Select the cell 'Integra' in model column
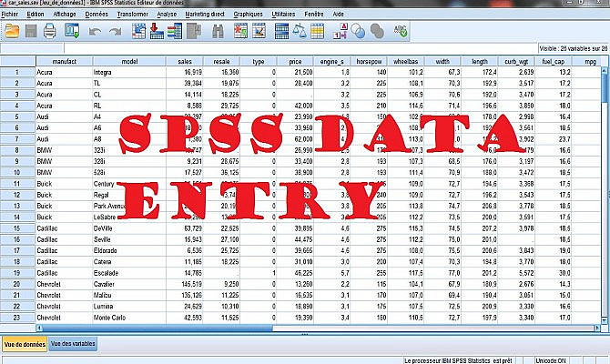The height and width of the screenshot is (364, 610). click(x=129, y=72)
